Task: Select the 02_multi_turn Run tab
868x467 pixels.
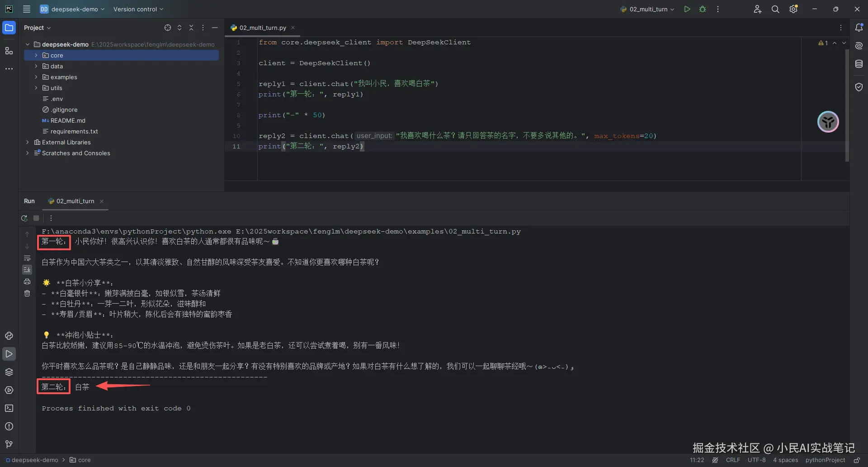Action: tap(75, 201)
